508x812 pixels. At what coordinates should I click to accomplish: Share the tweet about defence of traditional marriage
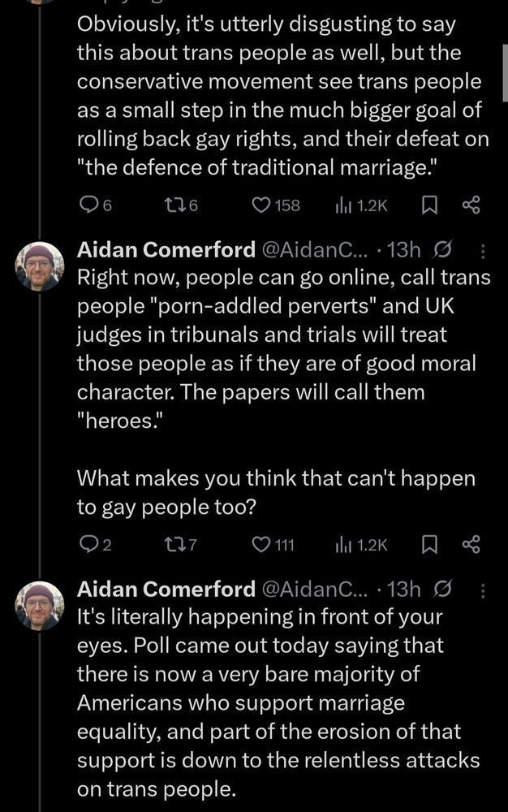pos(471,205)
